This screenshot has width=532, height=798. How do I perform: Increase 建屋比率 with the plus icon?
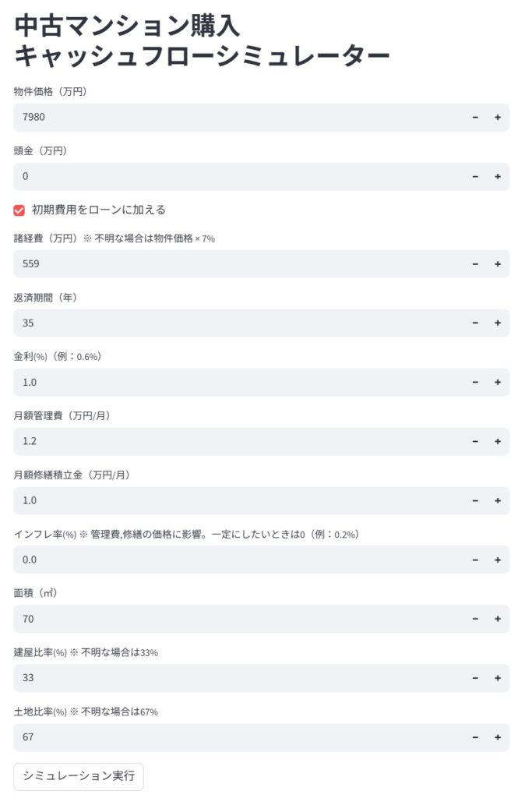[x=498, y=679]
